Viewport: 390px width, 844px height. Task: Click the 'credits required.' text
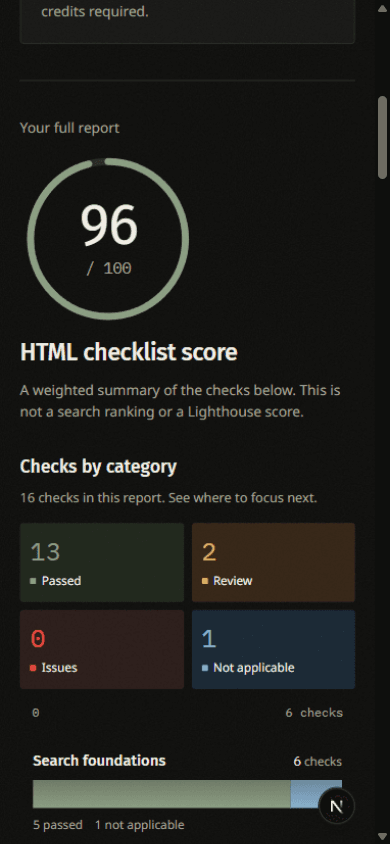point(95,11)
